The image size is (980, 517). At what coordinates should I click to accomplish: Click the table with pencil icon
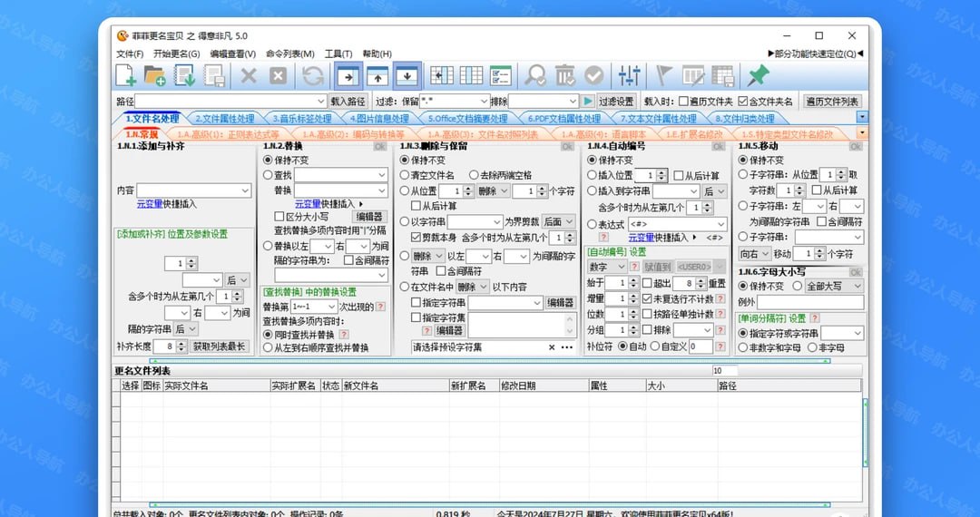click(693, 76)
